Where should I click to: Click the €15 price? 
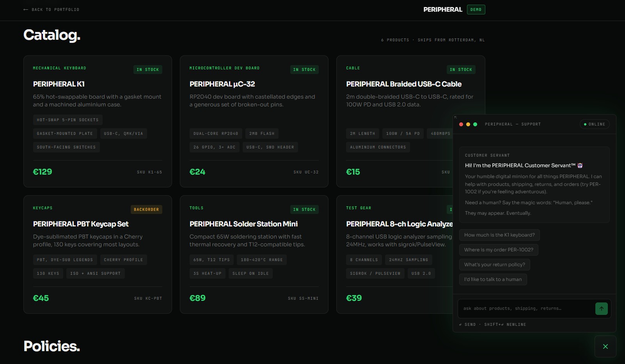pyautogui.click(x=353, y=172)
